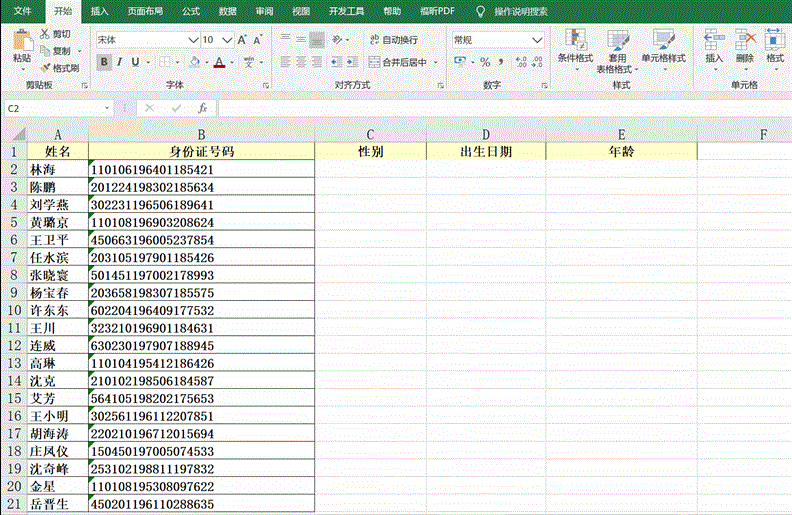Image resolution: width=792 pixels, height=515 pixels.
Task: Open the font color dropdown arrow
Action: point(232,62)
